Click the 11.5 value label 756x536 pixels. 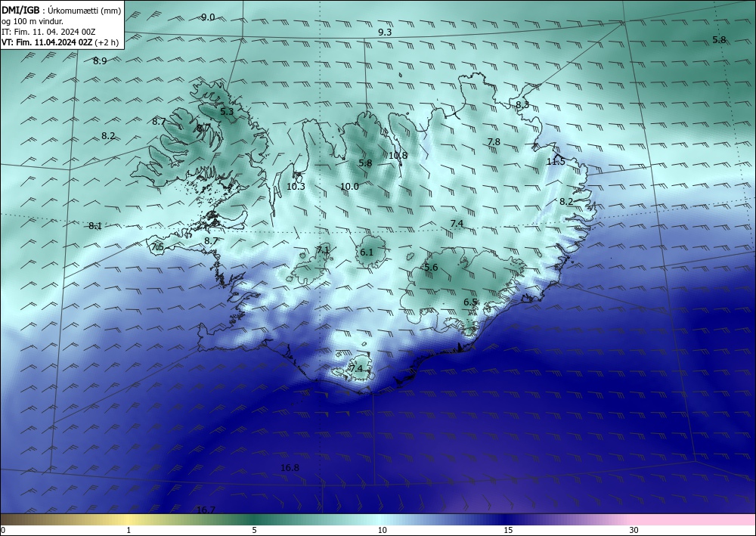pyautogui.click(x=556, y=162)
